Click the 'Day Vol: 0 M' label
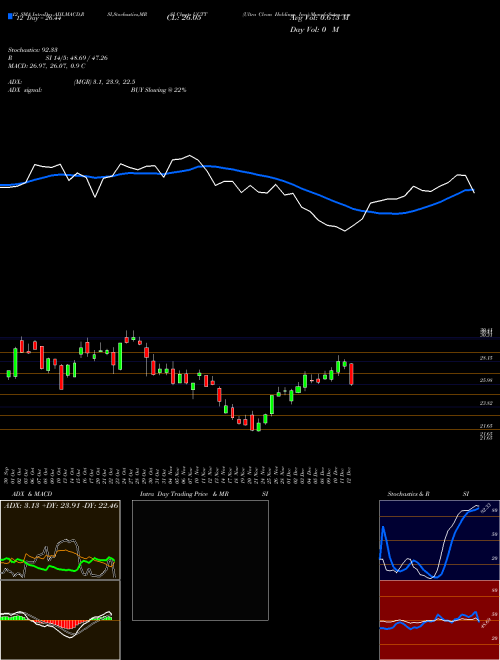This screenshot has height=660, width=500. 314,30
